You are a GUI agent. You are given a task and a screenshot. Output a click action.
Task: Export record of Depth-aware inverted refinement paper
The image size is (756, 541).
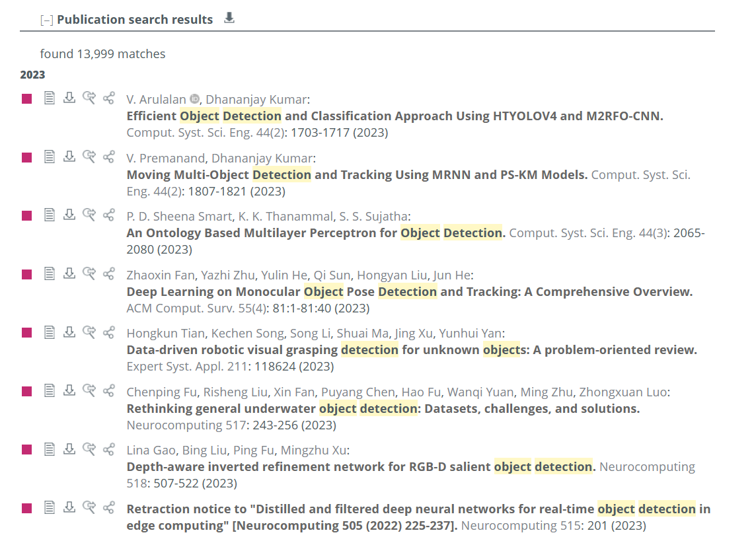click(69, 449)
